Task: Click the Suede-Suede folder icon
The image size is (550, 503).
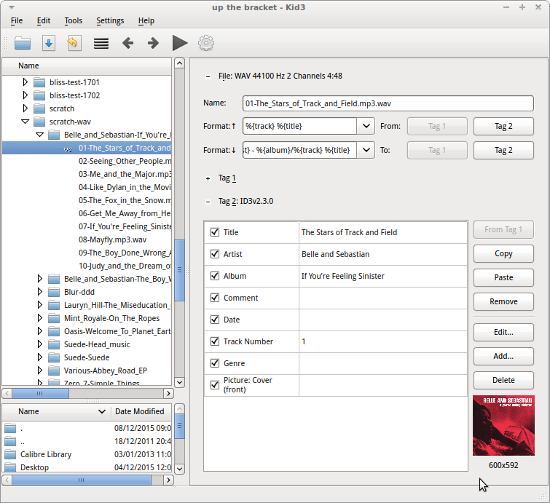Action: pos(54,357)
